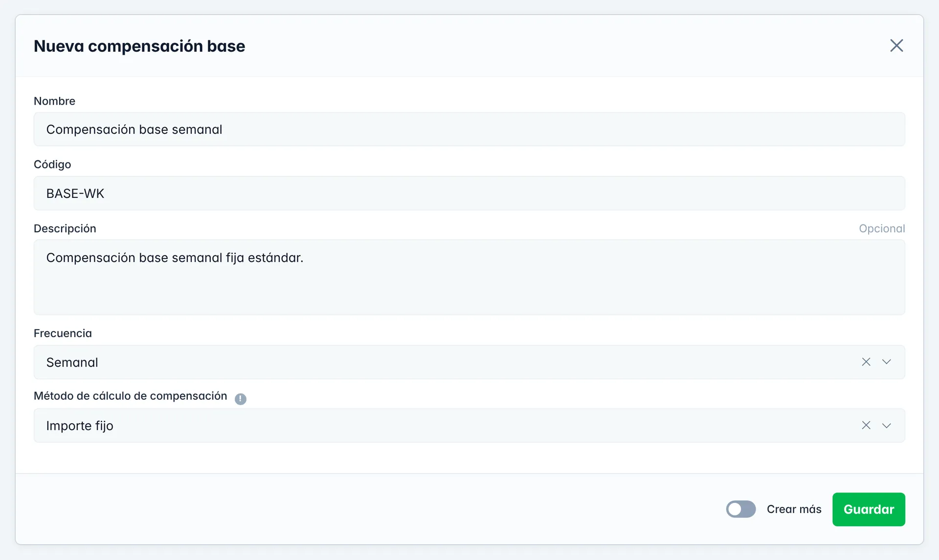
Task: Close the Nueva compensación base dialog
Action: tap(896, 45)
